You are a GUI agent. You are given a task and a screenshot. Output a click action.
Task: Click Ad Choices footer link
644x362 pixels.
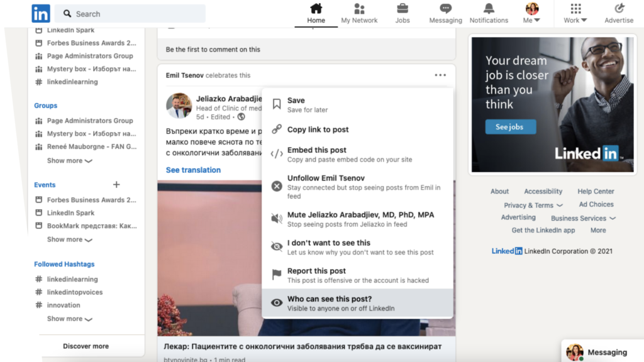point(596,204)
